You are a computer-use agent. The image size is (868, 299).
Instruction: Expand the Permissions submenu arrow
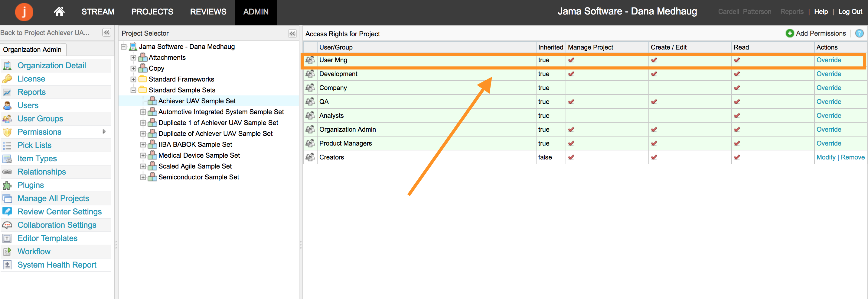click(104, 132)
